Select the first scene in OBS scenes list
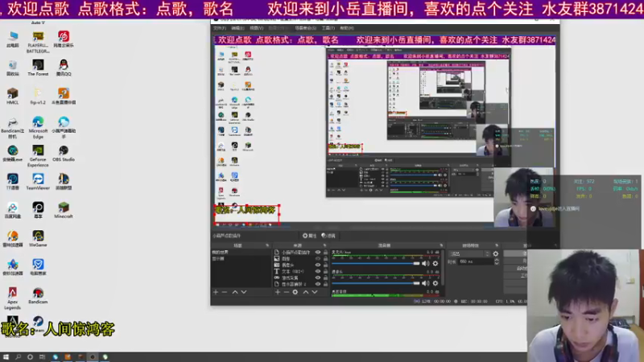The height and width of the screenshot is (362, 644). [241, 253]
